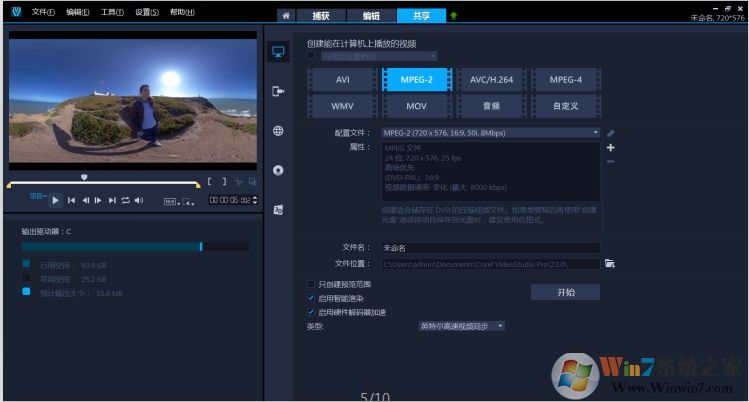749x402 pixels.
Task: Choose the MOV format
Action: pyautogui.click(x=417, y=106)
